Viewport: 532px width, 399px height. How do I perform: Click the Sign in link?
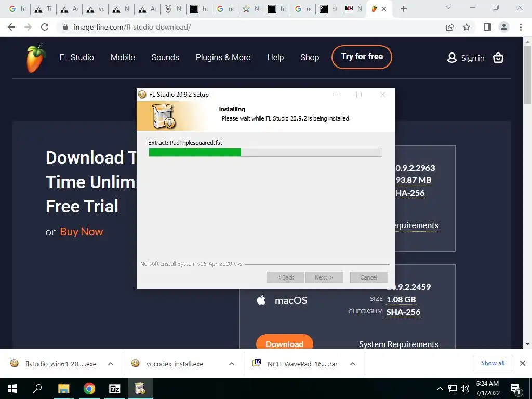(473, 58)
